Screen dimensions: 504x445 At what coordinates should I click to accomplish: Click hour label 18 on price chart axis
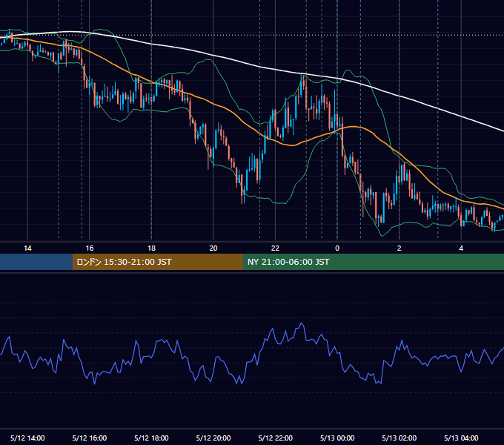pos(151,248)
